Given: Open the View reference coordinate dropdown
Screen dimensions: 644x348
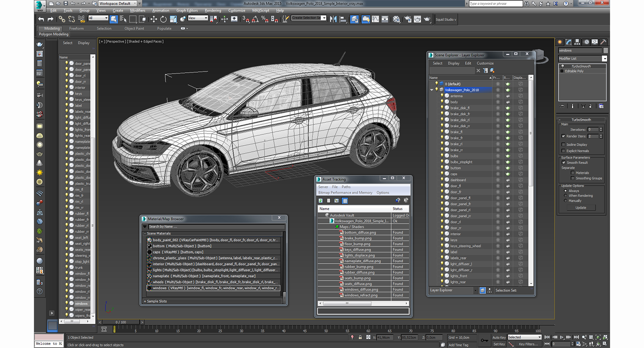Looking at the screenshot, I should tap(198, 18).
